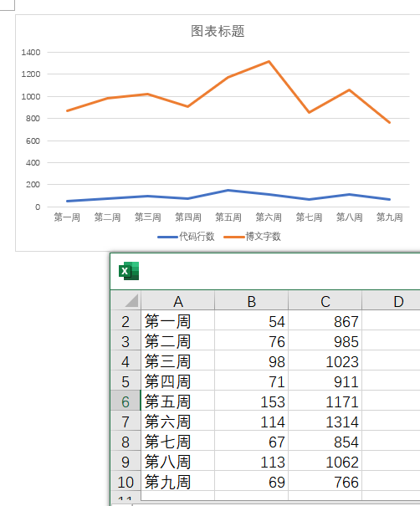Select row 8 header

(125, 441)
